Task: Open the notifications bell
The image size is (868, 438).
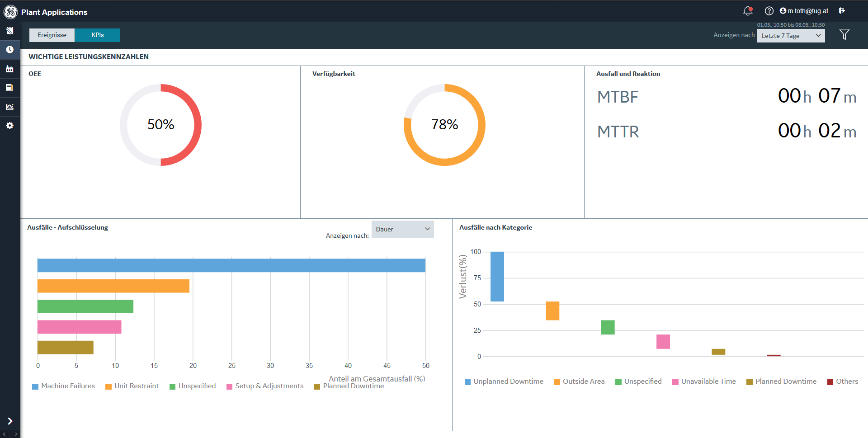Action: click(x=747, y=11)
